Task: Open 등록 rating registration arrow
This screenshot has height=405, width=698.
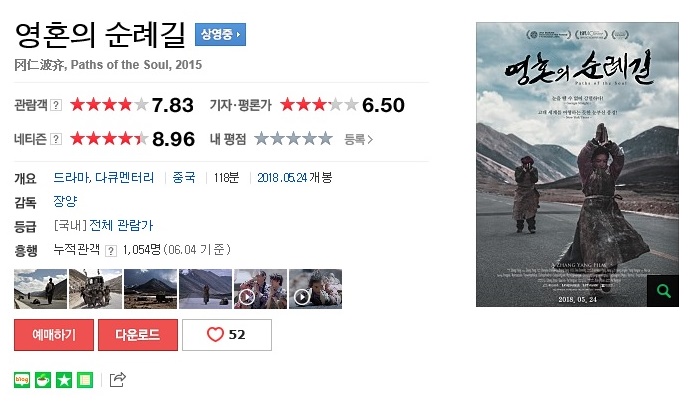Action: pyautogui.click(x=358, y=139)
